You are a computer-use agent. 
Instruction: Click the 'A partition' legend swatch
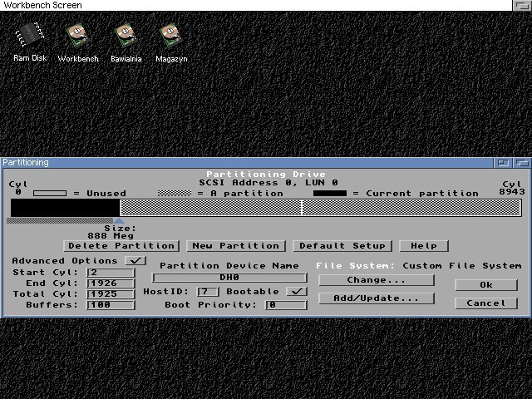[175, 194]
